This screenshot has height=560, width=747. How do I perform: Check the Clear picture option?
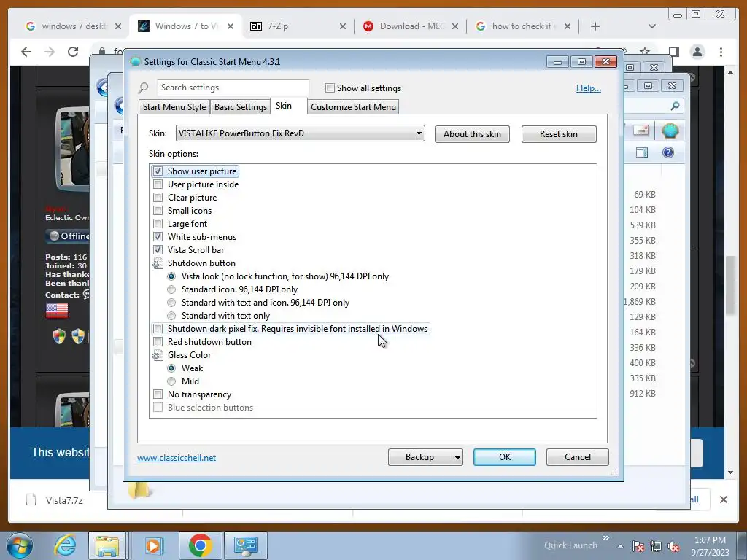point(158,197)
